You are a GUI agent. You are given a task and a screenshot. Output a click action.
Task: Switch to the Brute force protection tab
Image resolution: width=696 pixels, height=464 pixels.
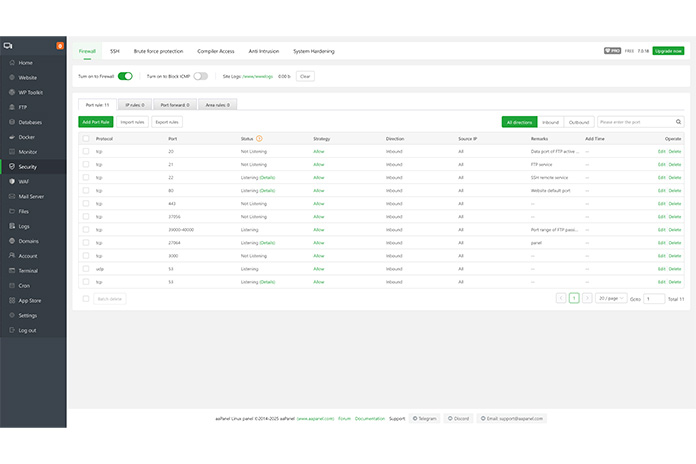tap(158, 50)
